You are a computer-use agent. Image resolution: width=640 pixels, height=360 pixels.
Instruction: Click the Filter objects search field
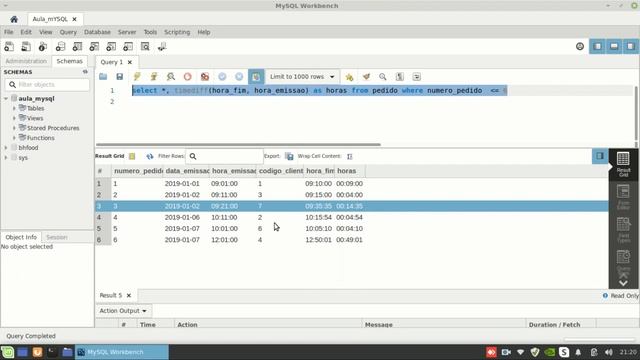(x=47, y=84)
